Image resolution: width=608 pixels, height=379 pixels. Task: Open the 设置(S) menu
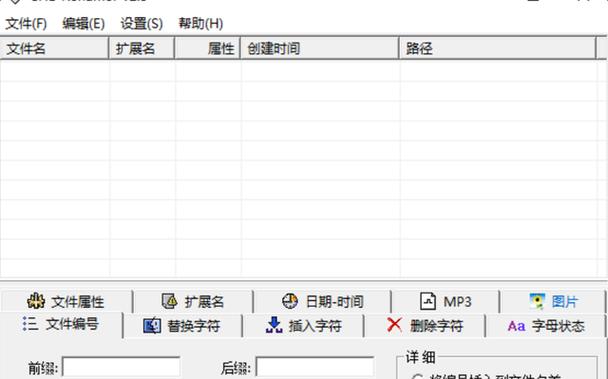coord(142,24)
